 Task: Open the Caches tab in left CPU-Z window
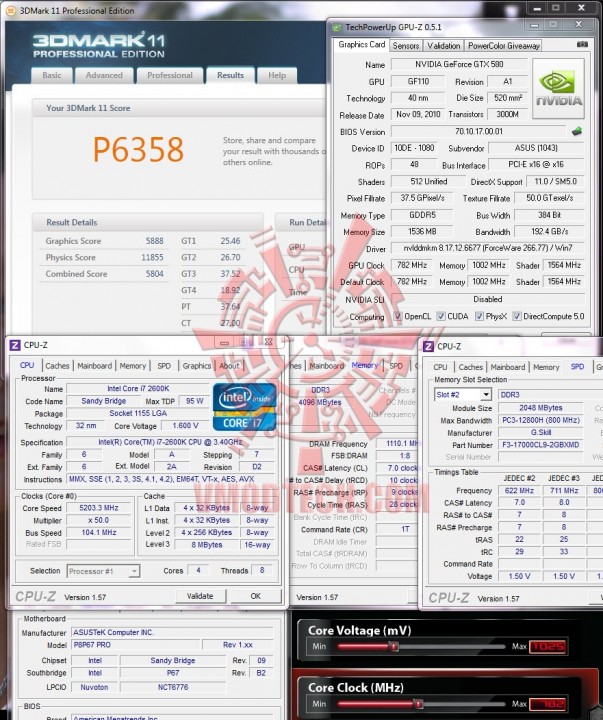coord(57,366)
